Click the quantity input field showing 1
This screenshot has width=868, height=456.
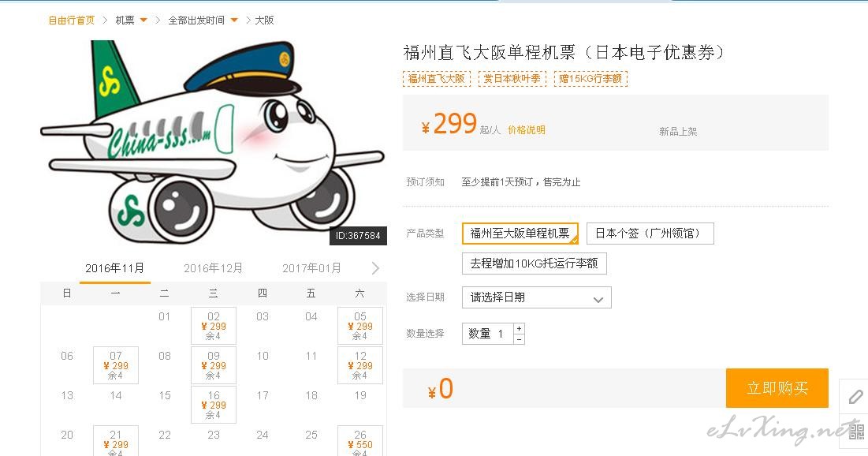click(488, 334)
